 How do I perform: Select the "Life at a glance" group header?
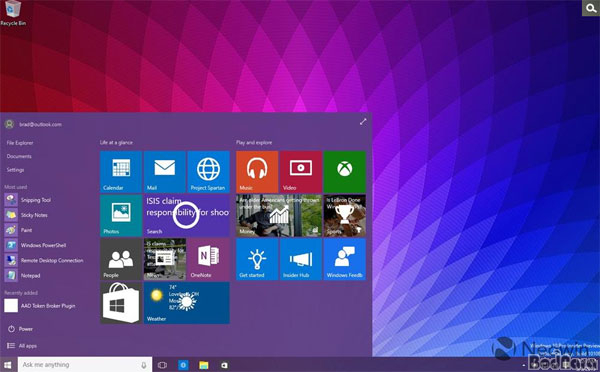[116, 142]
